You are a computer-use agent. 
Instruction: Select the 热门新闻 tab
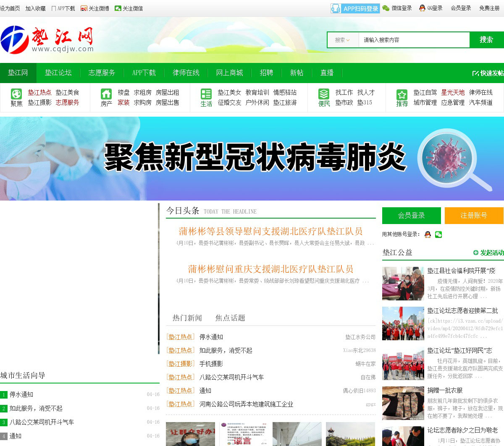pos(187,318)
